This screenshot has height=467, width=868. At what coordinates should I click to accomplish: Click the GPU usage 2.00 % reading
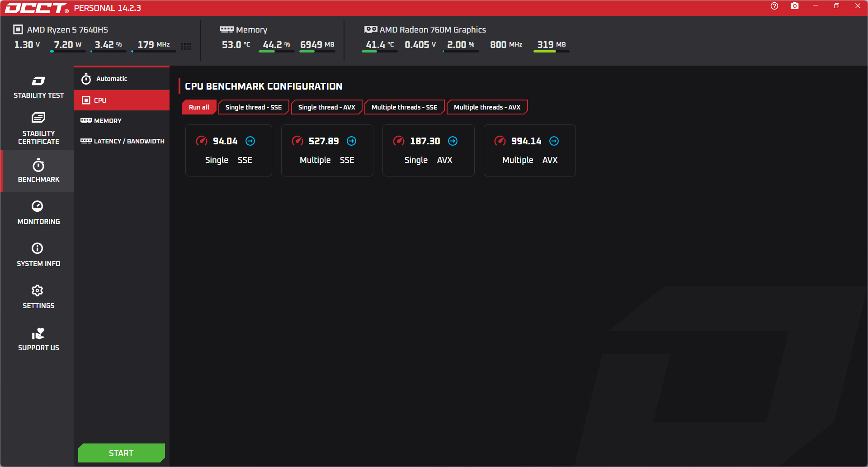[x=461, y=45]
